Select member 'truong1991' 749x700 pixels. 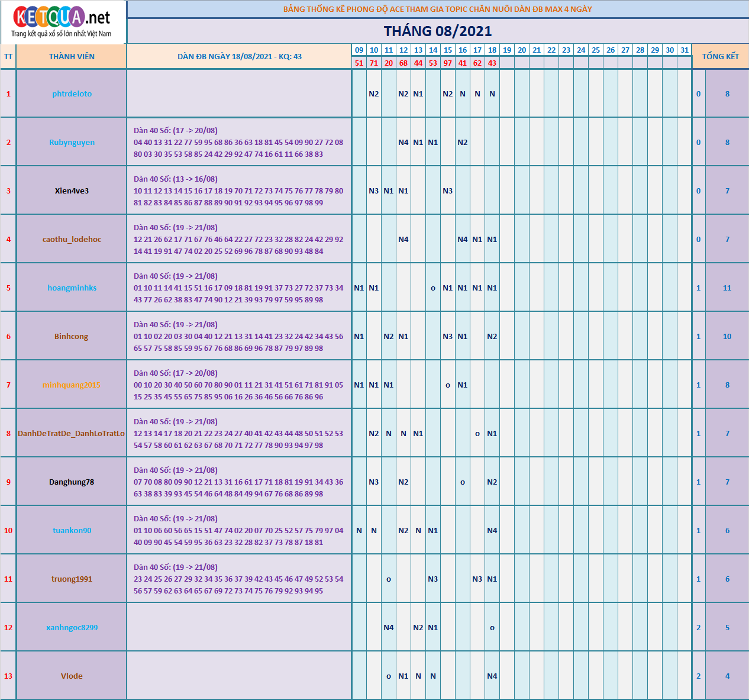[x=72, y=579]
